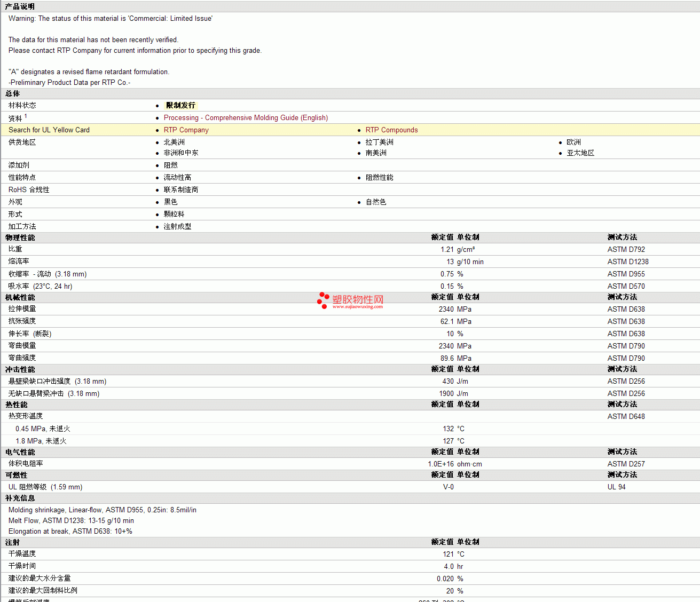This screenshot has height=602, width=700.
Task: Select ASTM D792 test method text
Action: 626,250
